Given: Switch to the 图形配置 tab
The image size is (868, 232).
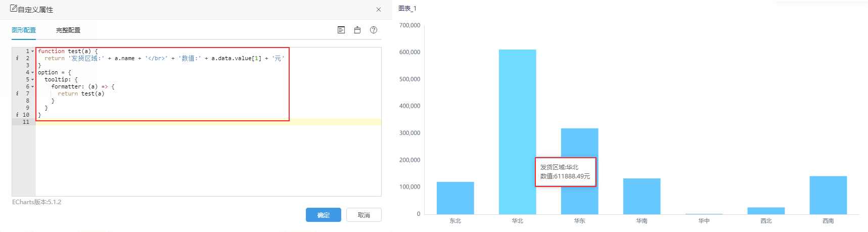Looking at the screenshot, I should (24, 30).
